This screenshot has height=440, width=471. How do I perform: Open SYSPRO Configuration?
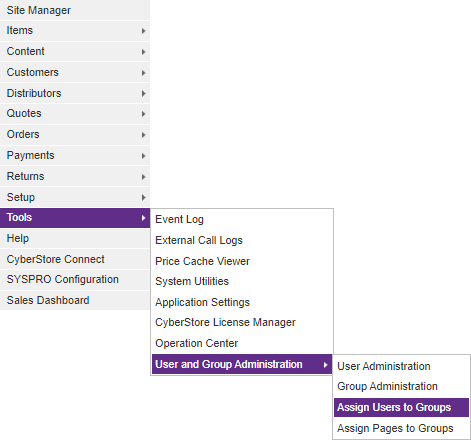tap(75, 280)
